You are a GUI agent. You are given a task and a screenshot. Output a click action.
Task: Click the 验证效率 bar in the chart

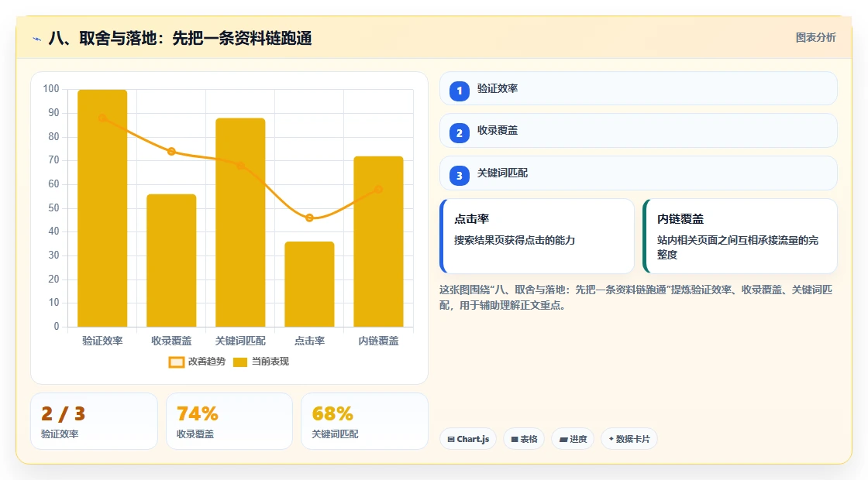pyautogui.click(x=102, y=208)
